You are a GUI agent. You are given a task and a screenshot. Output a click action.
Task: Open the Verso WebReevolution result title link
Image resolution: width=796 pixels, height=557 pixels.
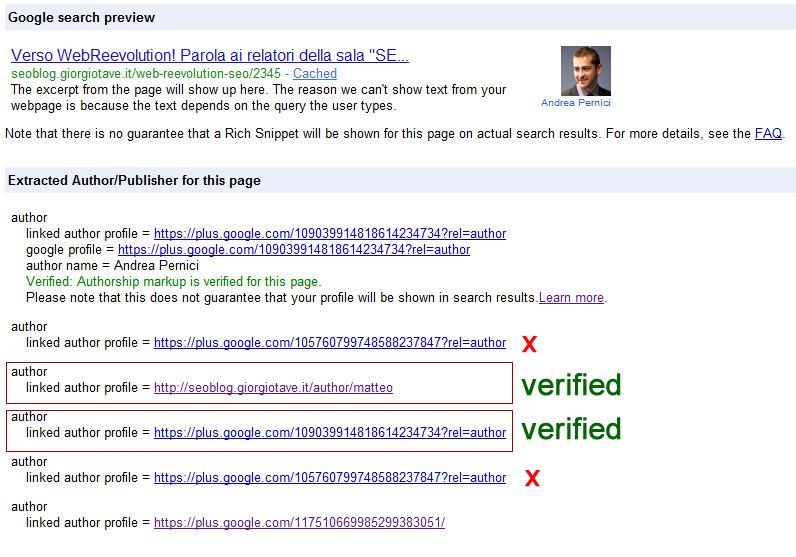(x=210, y=55)
